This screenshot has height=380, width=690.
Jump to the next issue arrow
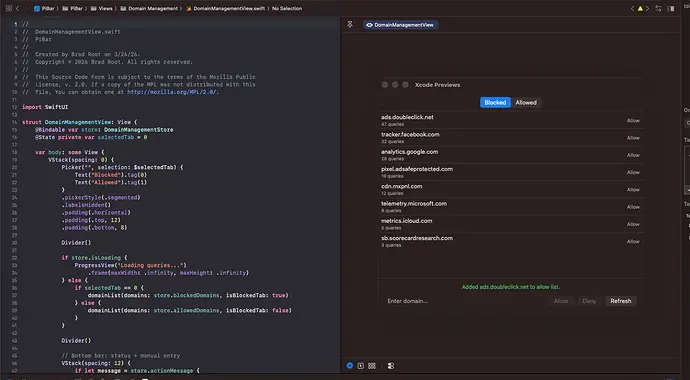[x=647, y=8]
